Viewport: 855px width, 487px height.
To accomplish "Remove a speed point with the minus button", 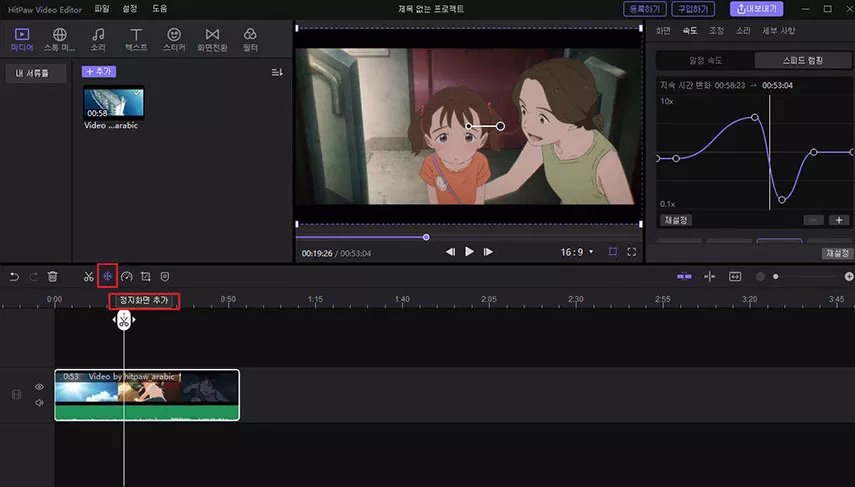I will coord(814,220).
